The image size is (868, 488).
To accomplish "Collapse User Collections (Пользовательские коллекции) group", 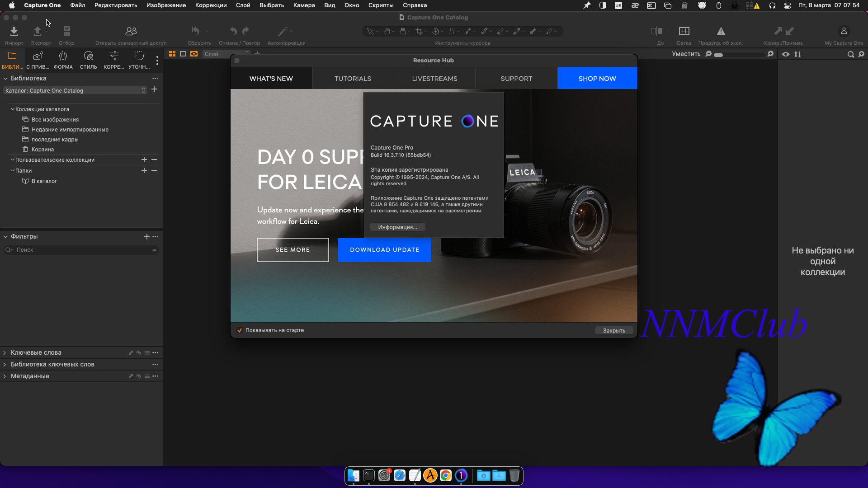I will coord(13,160).
